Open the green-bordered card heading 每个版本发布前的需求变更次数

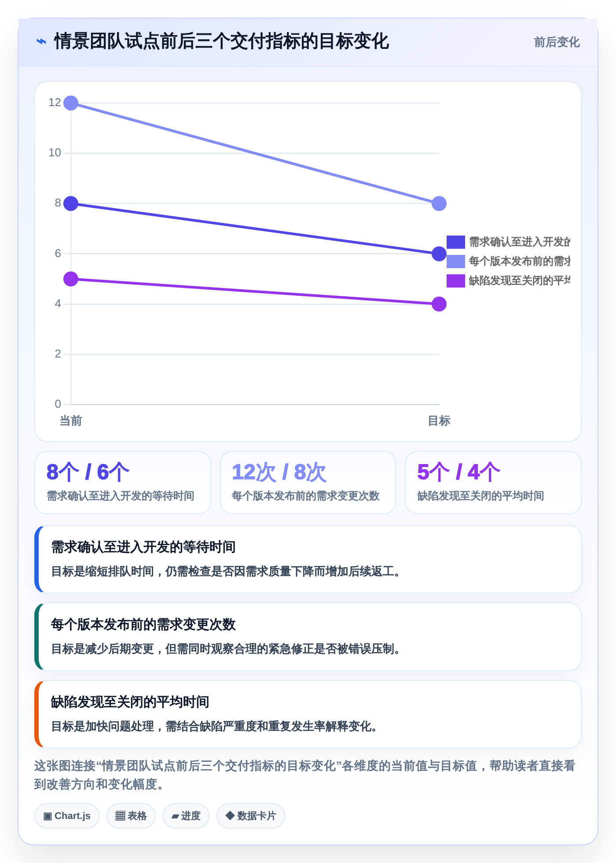pyautogui.click(x=143, y=625)
